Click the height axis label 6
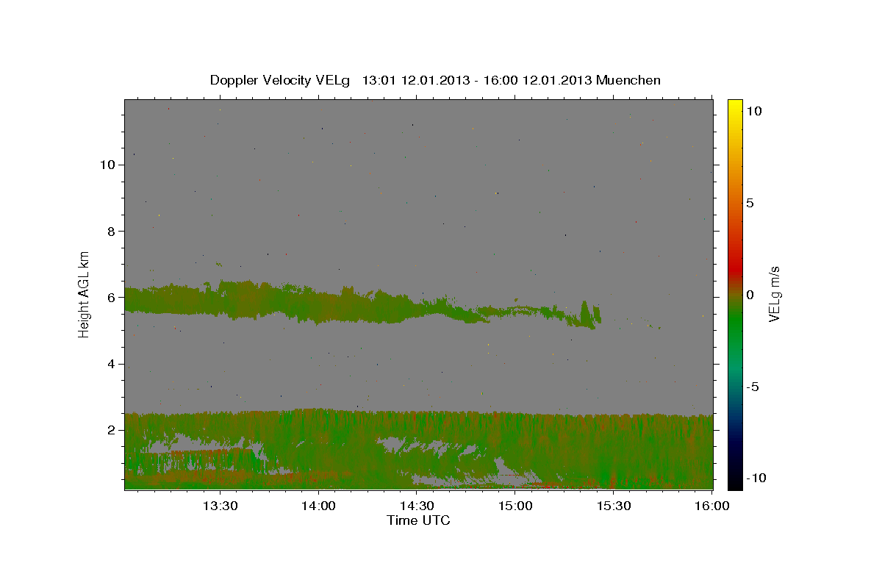Viewport: 882px width, 588px height. click(112, 298)
